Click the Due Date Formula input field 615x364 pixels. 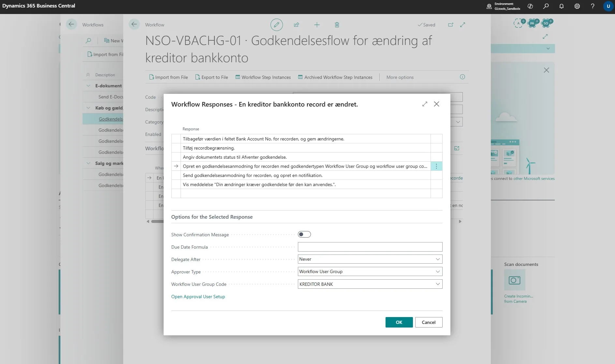pos(370,247)
